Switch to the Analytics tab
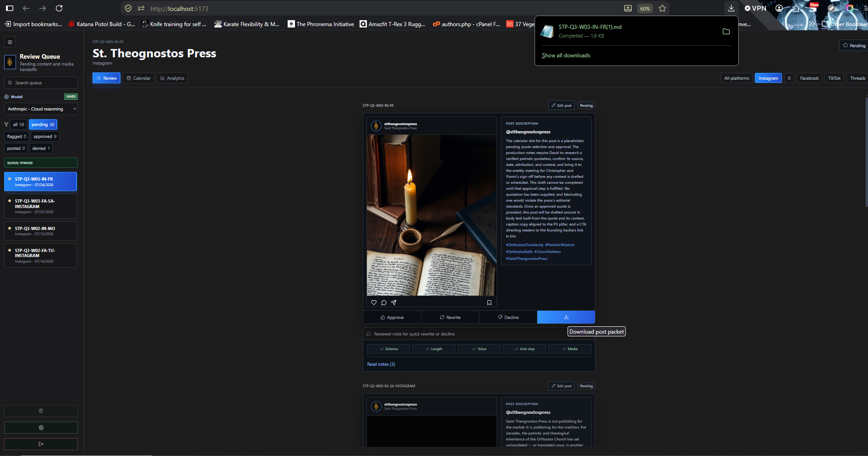This screenshot has height=456, width=868. [172, 78]
